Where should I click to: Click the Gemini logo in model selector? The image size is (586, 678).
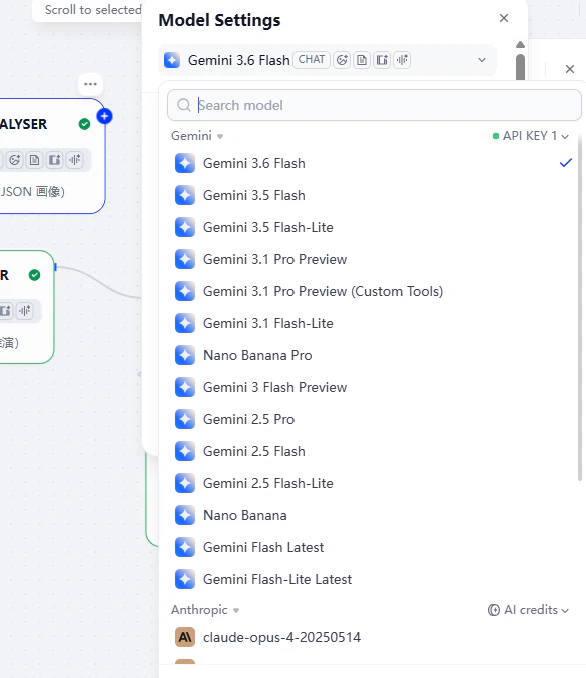pos(172,60)
